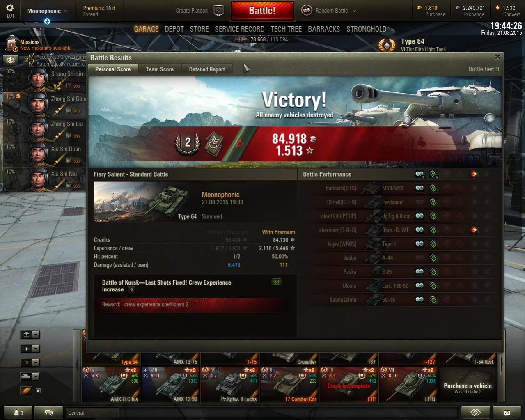The image size is (525, 420).
Task: Open the chat channels speech bubble icon
Action: click(49, 412)
